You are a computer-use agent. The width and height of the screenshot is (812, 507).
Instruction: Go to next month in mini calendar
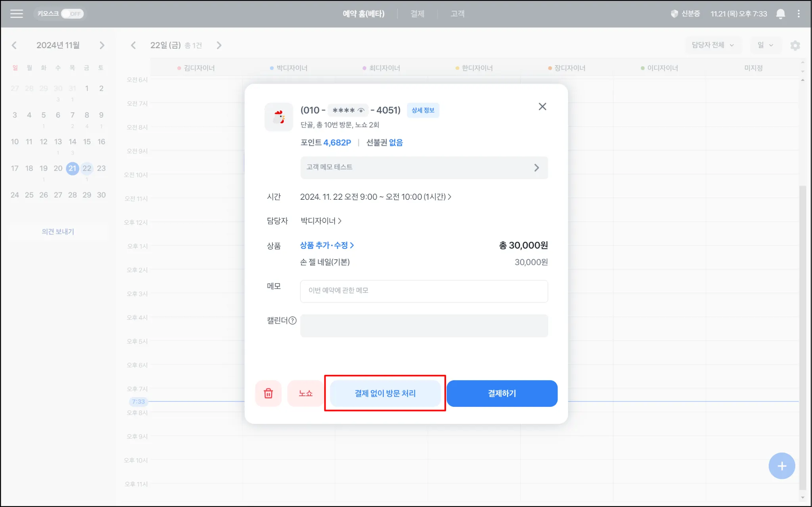pos(102,45)
